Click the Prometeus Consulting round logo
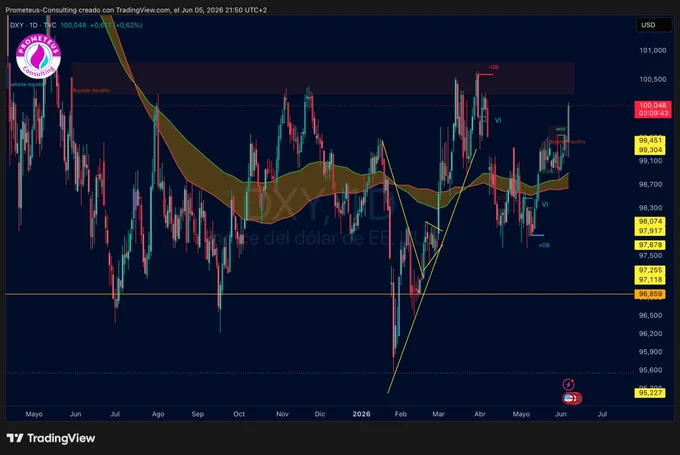Screen dimensions: 680x455 point(38,57)
